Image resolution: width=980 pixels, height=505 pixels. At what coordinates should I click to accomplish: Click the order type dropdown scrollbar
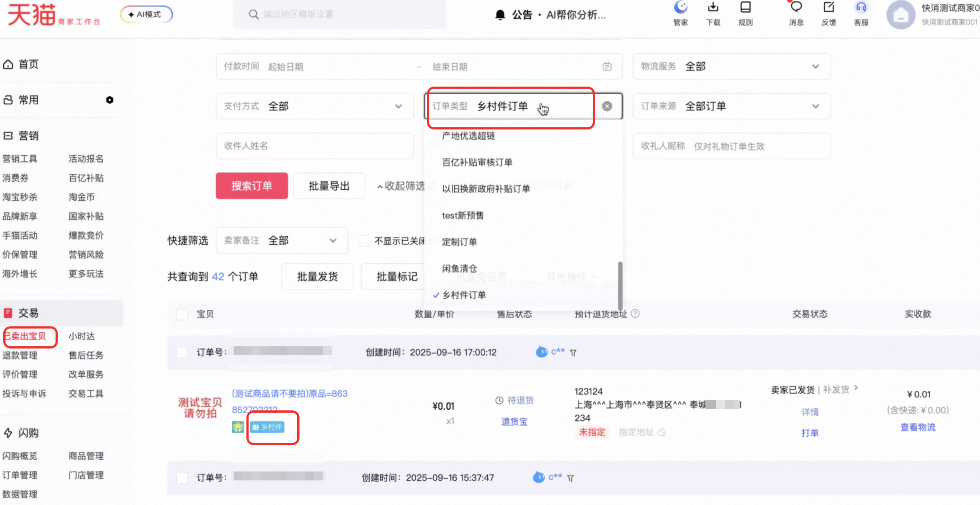tap(620, 286)
